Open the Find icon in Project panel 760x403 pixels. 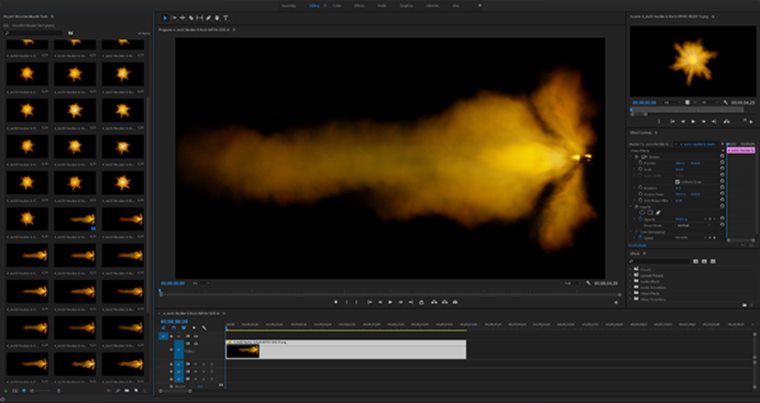point(118,390)
